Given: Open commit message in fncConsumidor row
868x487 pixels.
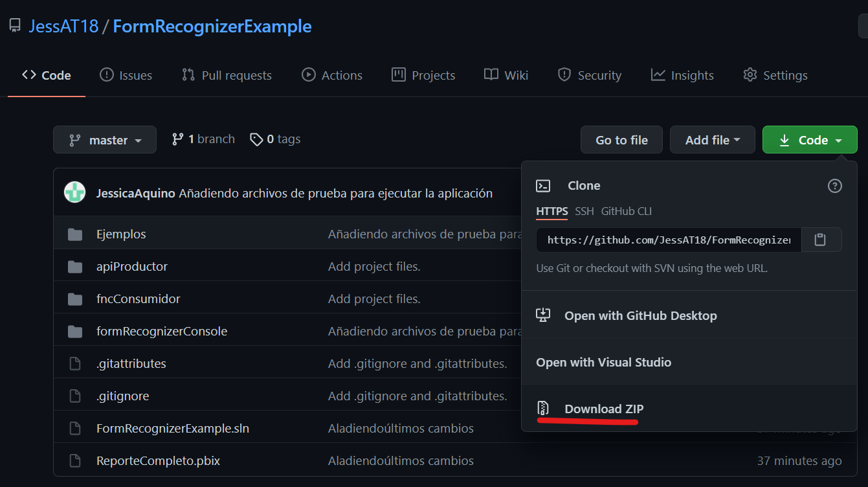Looking at the screenshot, I should (x=374, y=299).
